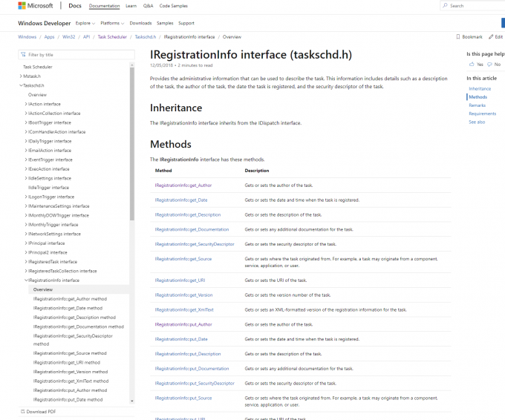Image resolution: width=505 pixels, height=420 pixels.
Task: Click Task Scheduler breadcrumb link
Action: pyautogui.click(x=112, y=37)
